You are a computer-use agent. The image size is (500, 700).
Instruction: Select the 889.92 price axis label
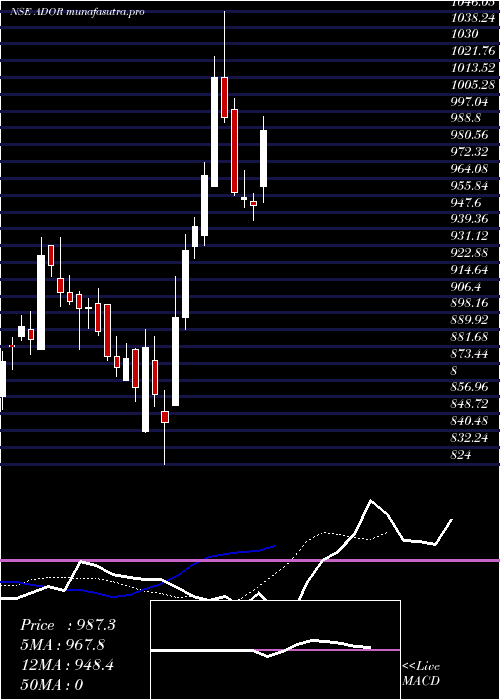point(470,320)
